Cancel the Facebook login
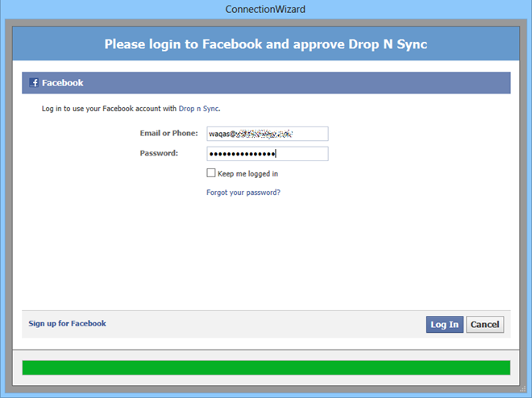Viewport: 532px width, 398px height. (x=484, y=325)
